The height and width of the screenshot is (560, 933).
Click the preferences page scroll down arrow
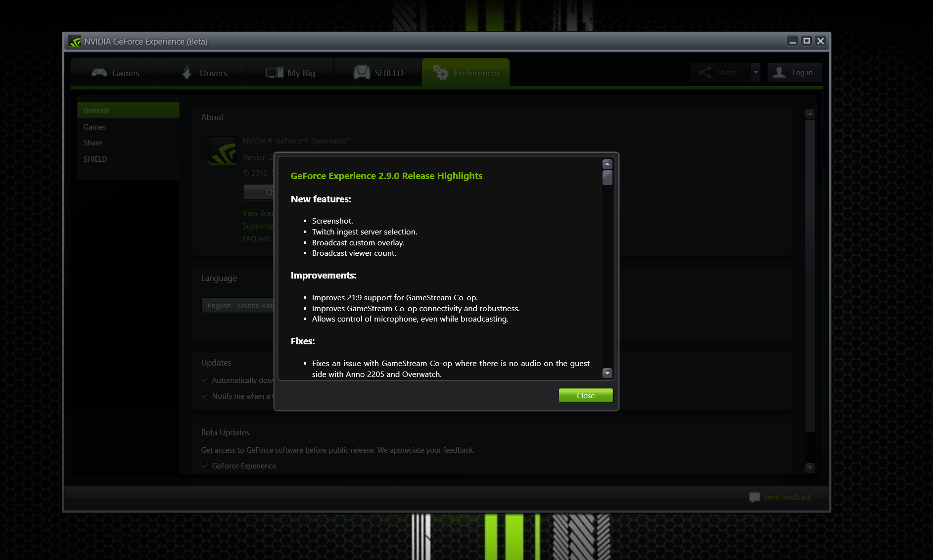coord(810,467)
